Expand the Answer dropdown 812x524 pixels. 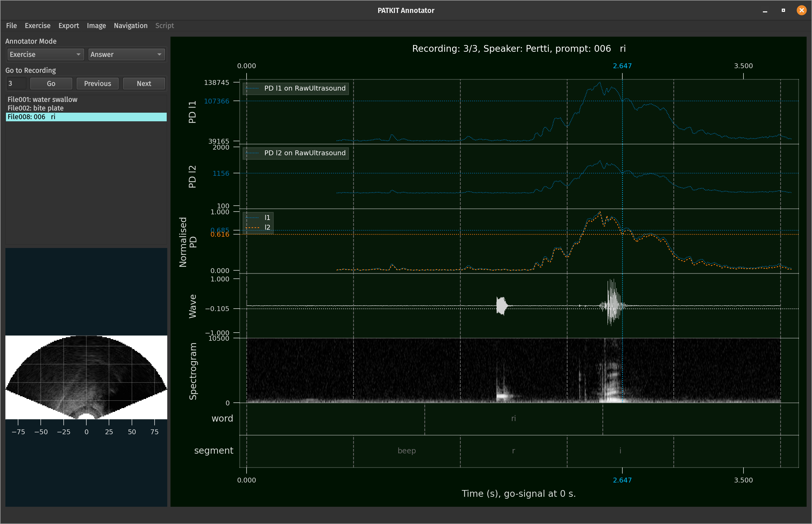click(126, 54)
